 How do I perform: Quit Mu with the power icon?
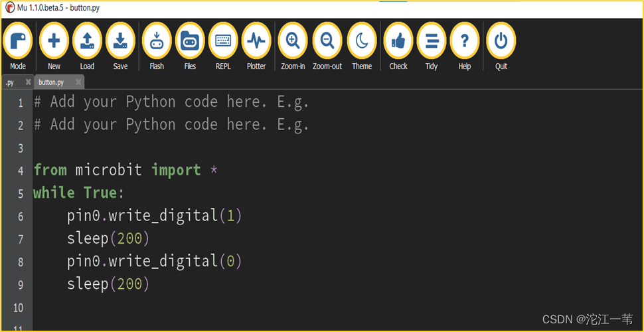click(501, 41)
